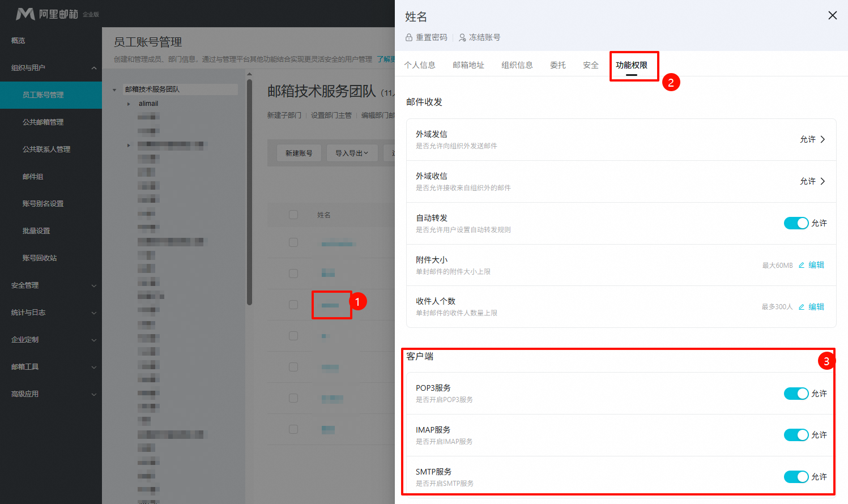The image size is (848, 504).
Task: Toggle the IMAP服务 switch
Action: [x=796, y=435]
